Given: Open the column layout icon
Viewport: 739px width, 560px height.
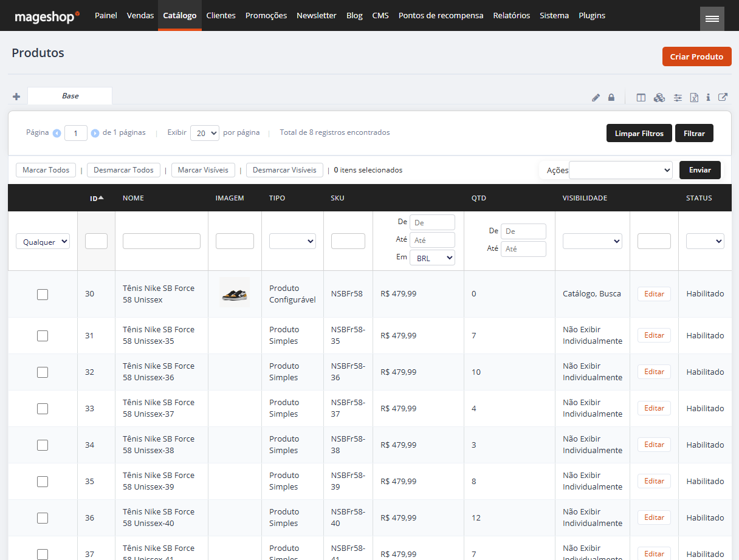Looking at the screenshot, I should (x=641, y=97).
